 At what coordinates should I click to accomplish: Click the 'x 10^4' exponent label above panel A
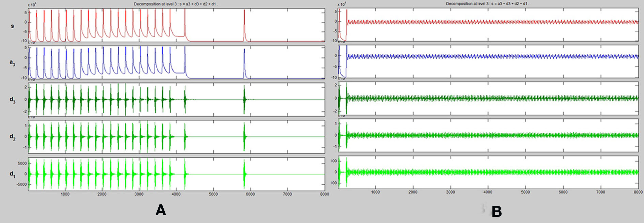(x=32, y=5)
